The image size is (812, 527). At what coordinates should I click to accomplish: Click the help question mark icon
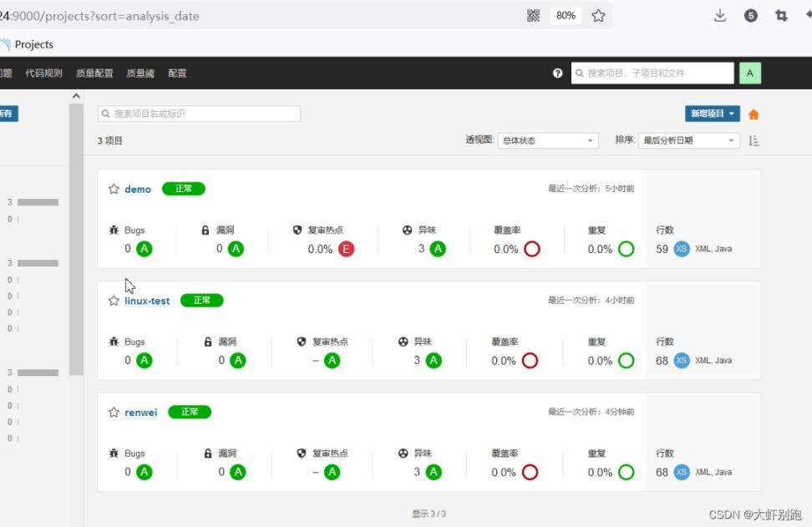coord(557,73)
